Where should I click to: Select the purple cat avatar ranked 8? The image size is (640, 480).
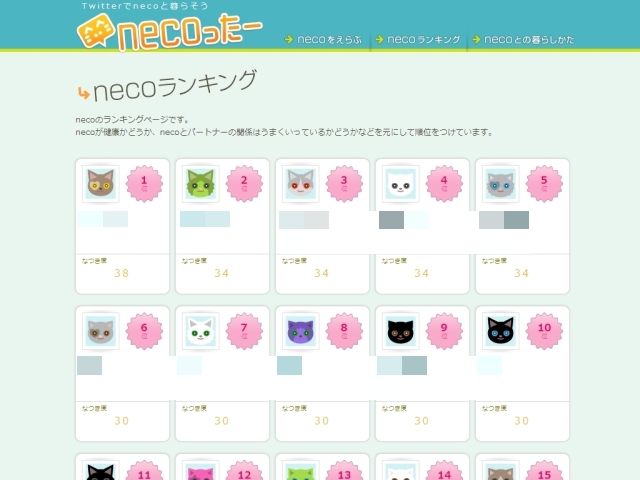(301, 331)
